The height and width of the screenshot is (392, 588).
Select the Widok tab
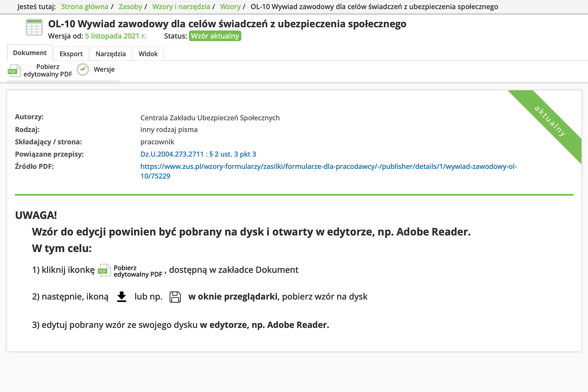[148, 54]
